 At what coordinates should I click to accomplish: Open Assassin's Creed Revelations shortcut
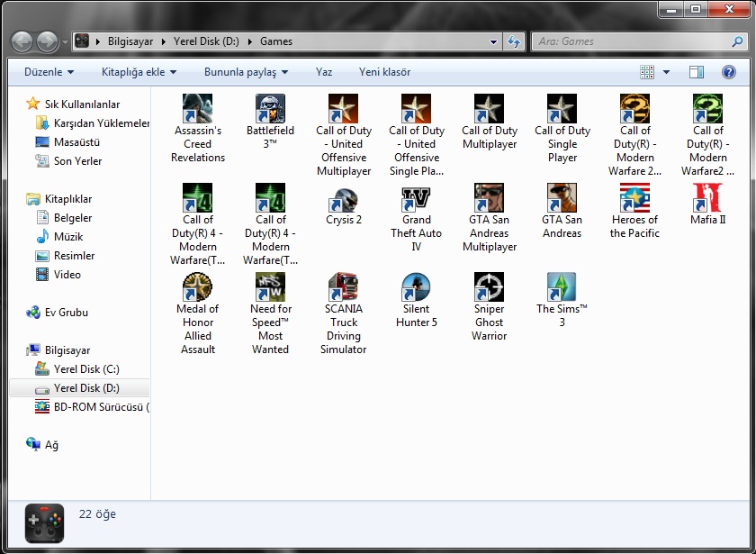point(198,128)
